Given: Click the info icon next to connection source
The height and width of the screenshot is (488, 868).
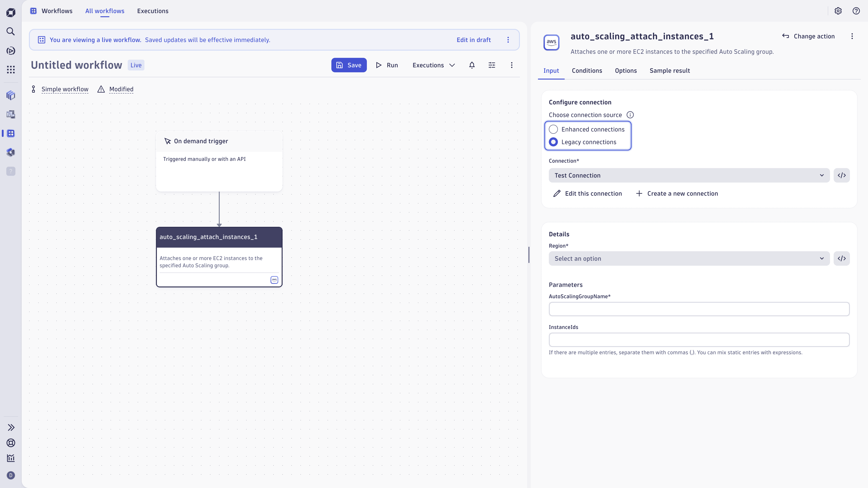Looking at the screenshot, I should click(630, 115).
